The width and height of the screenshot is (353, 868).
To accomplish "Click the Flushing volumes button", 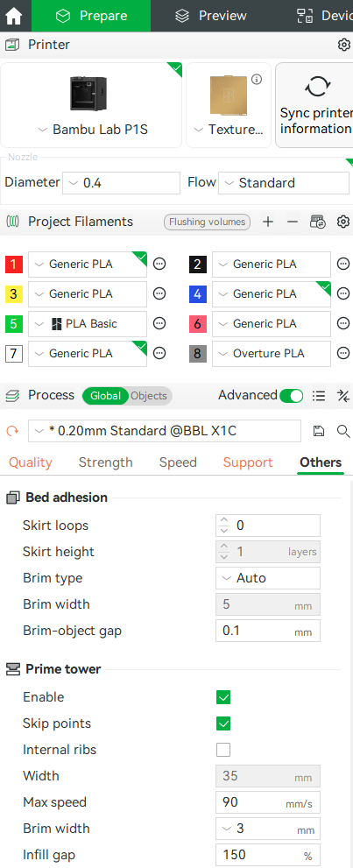I will 207,222.
